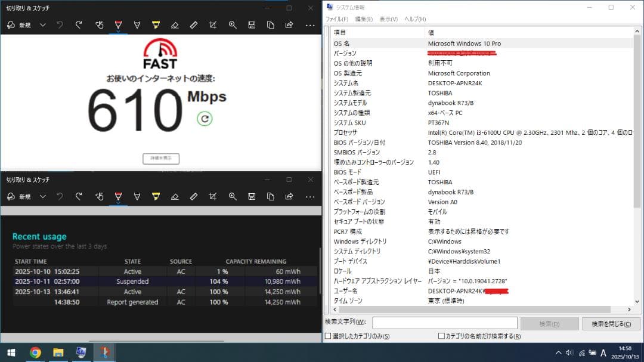Click Copy icon in upper Snip & Sketch toolbar
The image size is (644, 362).
click(x=271, y=25)
